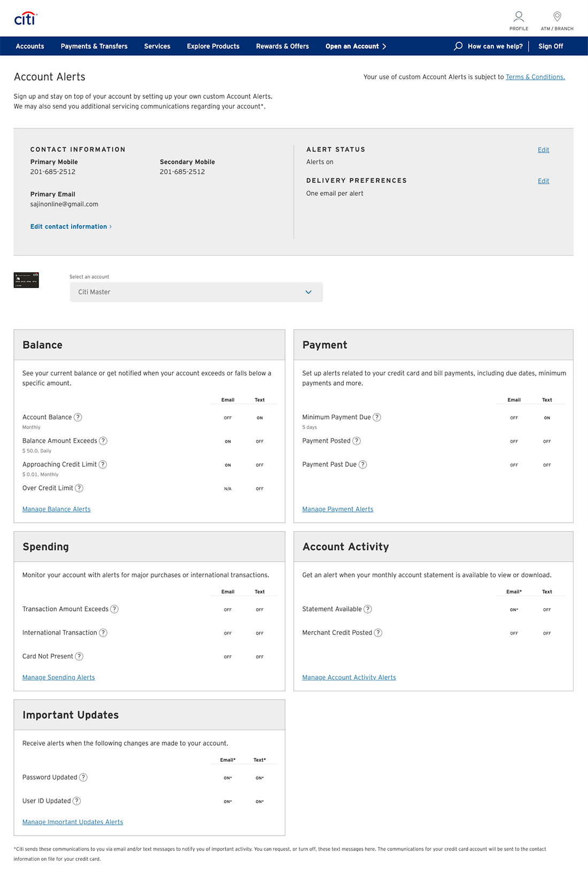Image resolution: width=588 pixels, height=888 pixels.
Task: Toggle Approaching Credit Limit Text OFF status
Action: 260,465
